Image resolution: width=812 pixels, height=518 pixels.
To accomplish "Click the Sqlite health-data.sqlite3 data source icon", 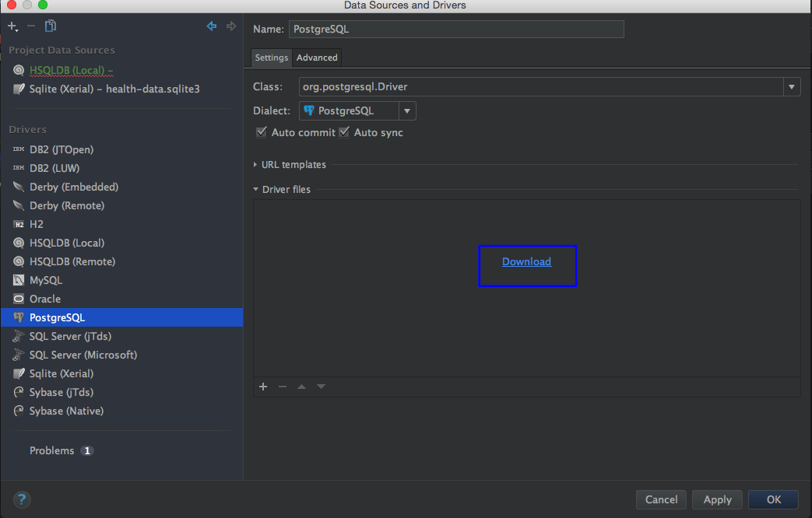I will pyautogui.click(x=19, y=89).
